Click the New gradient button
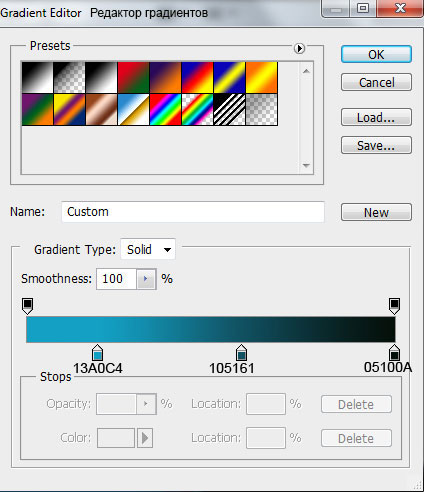 [x=376, y=212]
